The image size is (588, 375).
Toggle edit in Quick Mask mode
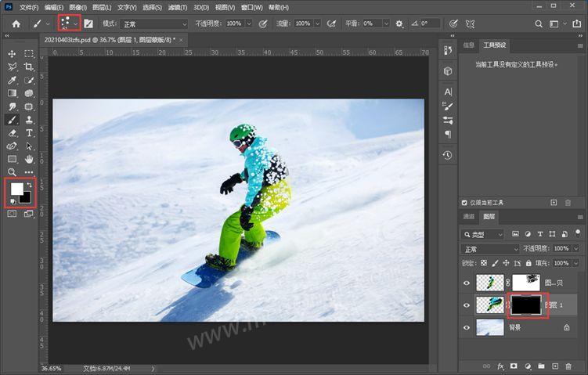click(x=12, y=214)
